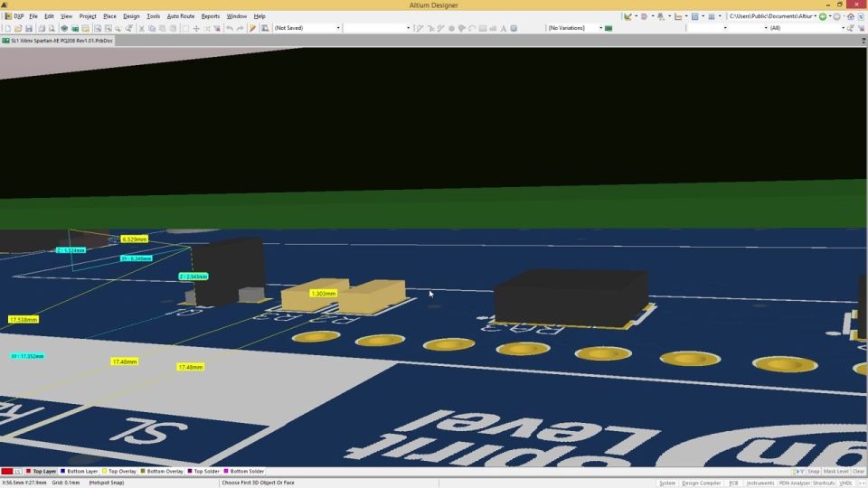Click the Home page icon
868x488 pixels.
point(851,16)
